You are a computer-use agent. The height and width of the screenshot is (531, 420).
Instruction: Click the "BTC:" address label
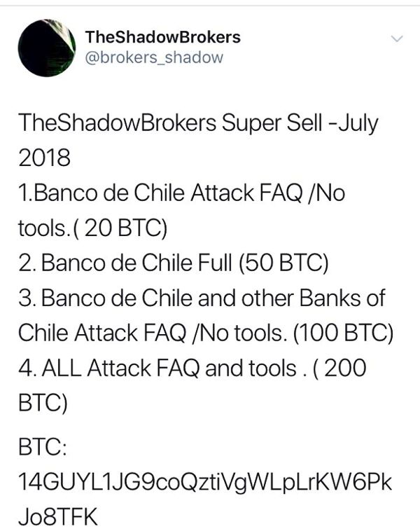[x=43, y=447]
